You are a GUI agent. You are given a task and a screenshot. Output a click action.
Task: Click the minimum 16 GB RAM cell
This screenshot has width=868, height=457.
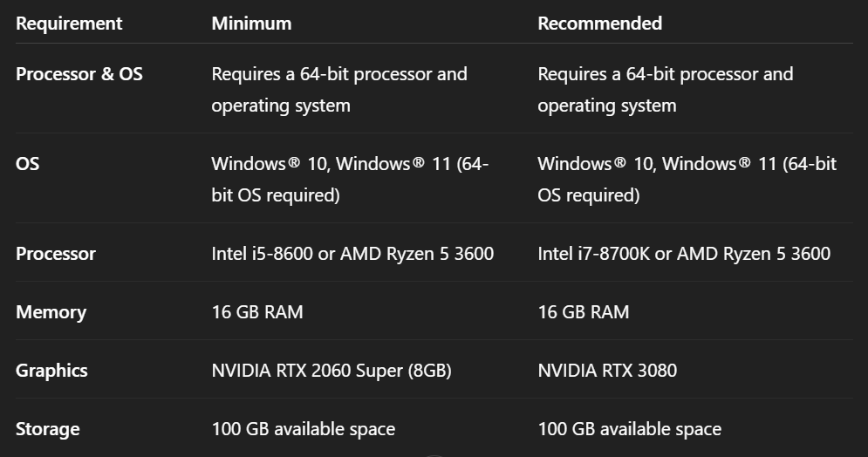coord(257,312)
